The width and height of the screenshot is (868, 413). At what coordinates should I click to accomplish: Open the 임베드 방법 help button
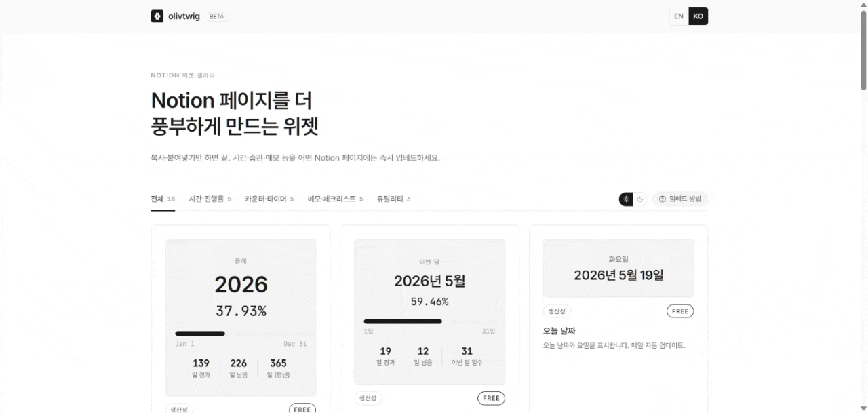point(680,199)
